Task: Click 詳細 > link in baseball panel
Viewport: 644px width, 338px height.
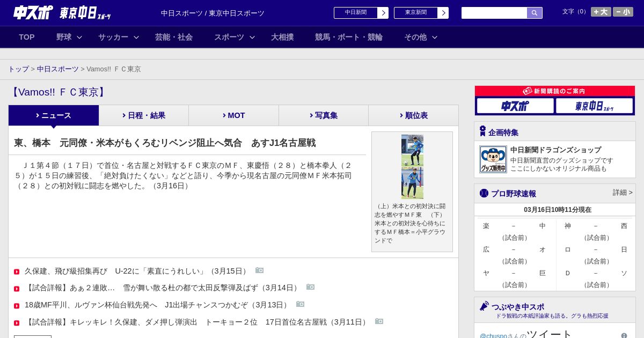Action: coord(623,193)
